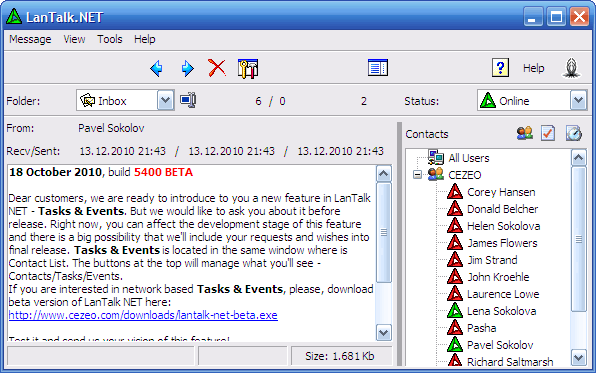Open settings via key and hammer icon
Viewport: 596px width, 373px height.
click(248, 68)
